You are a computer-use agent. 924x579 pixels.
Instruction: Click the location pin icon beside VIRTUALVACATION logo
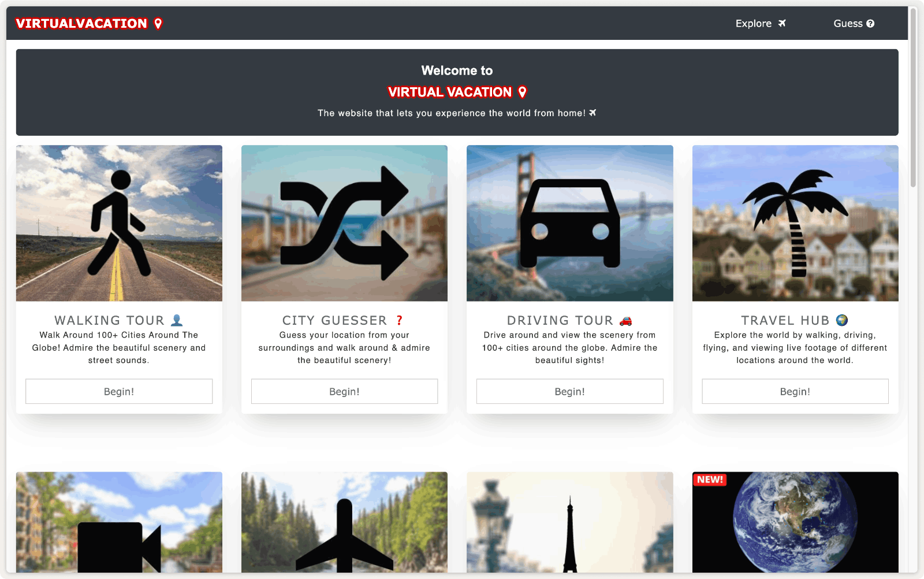(x=158, y=24)
